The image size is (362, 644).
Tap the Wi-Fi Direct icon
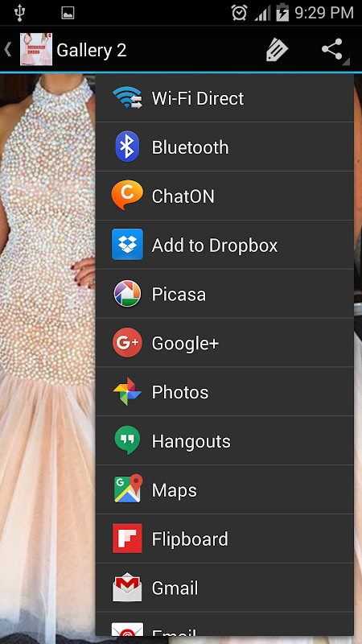pyautogui.click(x=127, y=97)
